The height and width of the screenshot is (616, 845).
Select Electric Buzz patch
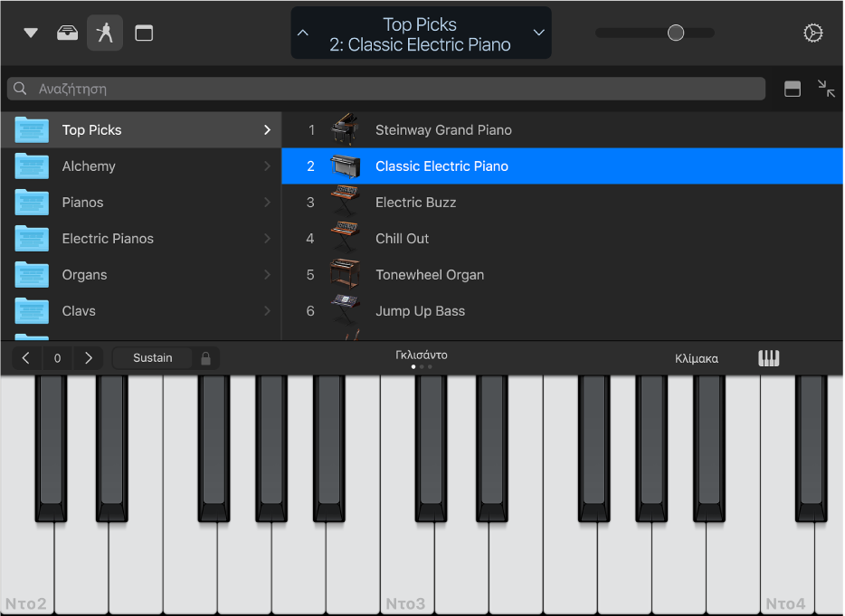click(563, 202)
